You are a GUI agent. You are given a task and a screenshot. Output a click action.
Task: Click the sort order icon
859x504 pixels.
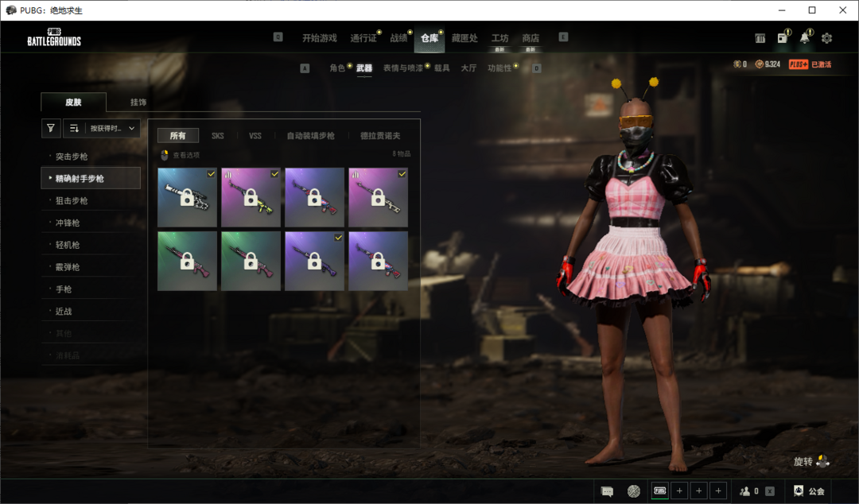[x=74, y=128]
